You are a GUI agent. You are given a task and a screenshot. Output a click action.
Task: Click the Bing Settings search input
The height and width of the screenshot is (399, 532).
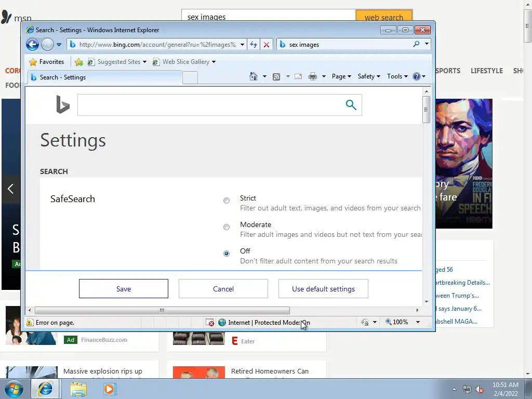[x=210, y=105]
